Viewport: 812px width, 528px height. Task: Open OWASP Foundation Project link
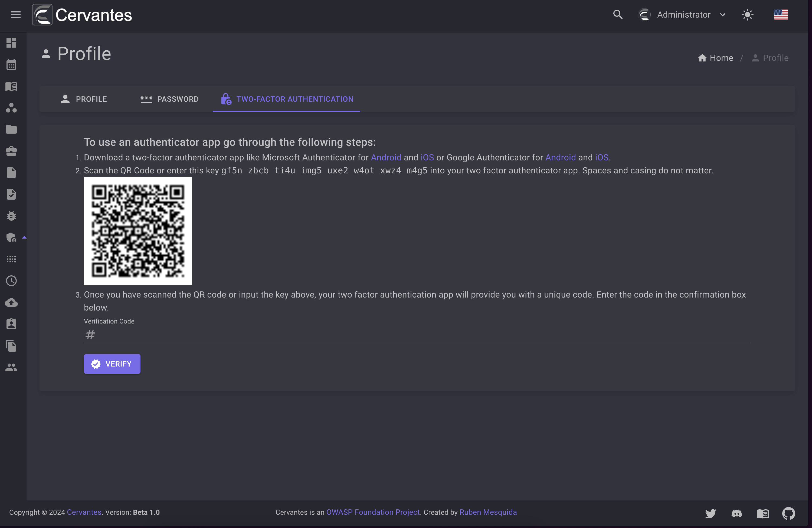[x=373, y=512]
